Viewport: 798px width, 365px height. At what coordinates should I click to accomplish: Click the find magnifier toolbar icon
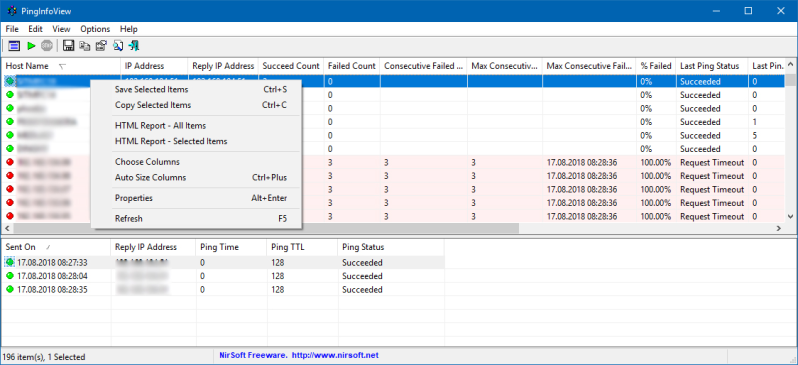click(x=118, y=46)
